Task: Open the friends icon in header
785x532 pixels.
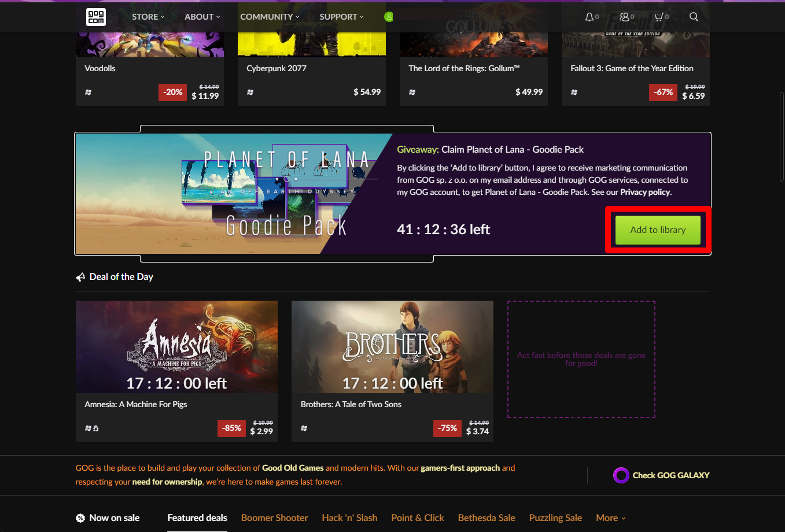Action: coord(624,17)
